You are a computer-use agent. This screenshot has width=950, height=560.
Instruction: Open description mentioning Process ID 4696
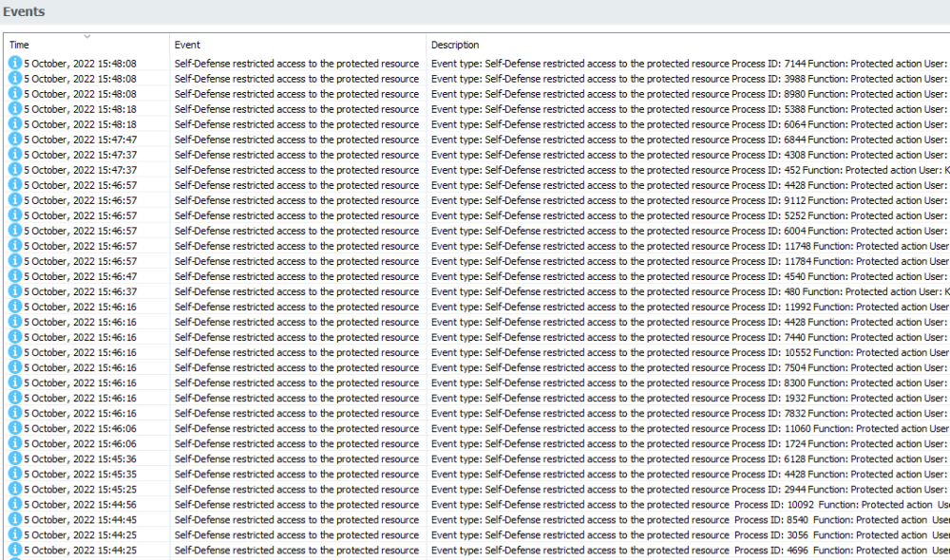690,550
